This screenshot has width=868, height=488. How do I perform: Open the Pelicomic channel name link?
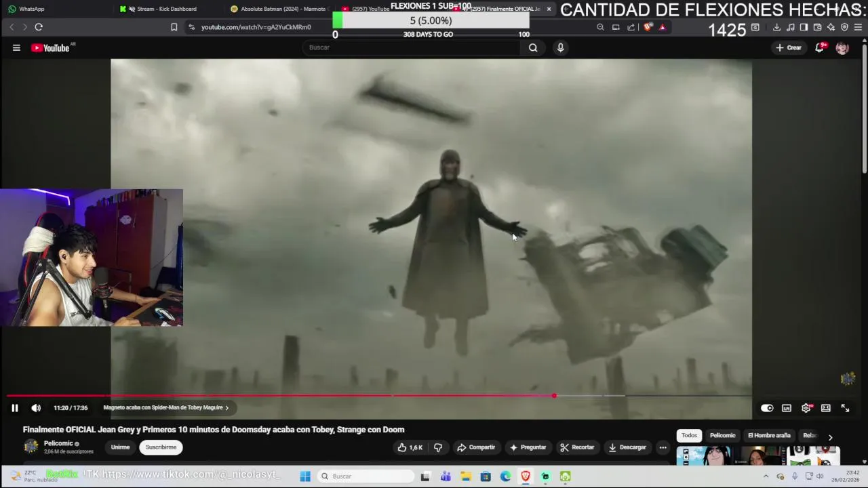tap(58, 443)
